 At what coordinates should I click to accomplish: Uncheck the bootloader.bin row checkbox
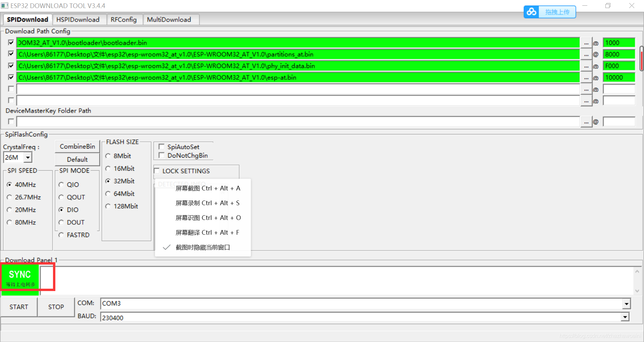coord(11,43)
